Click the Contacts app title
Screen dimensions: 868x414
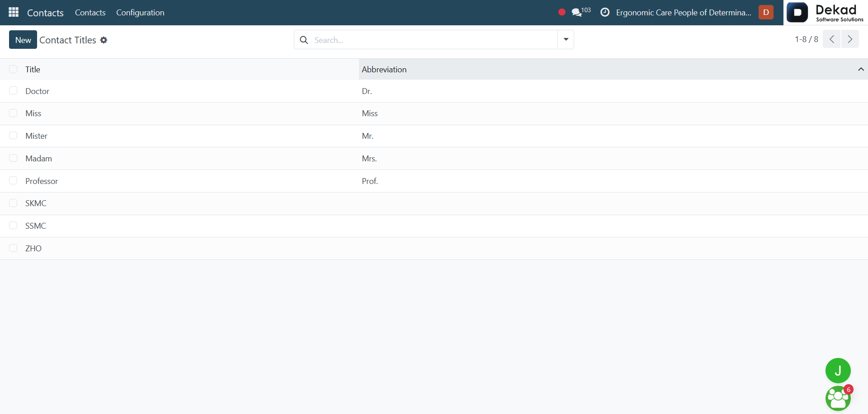click(45, 13)
